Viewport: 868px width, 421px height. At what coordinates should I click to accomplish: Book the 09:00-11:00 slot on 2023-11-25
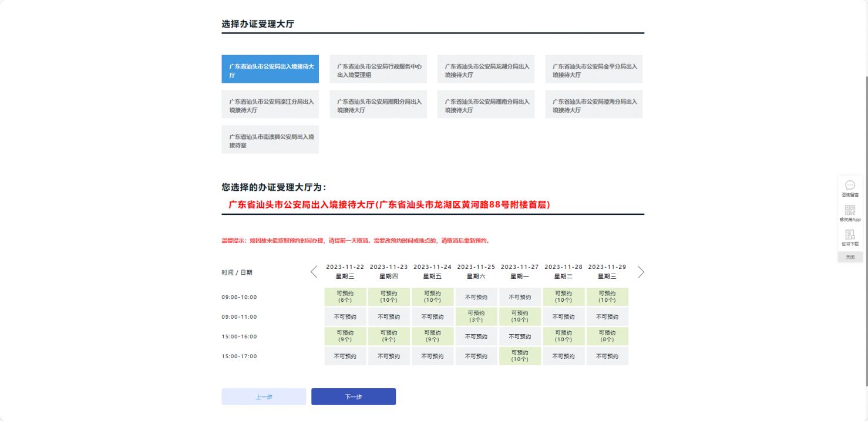[x=476, y=316]
